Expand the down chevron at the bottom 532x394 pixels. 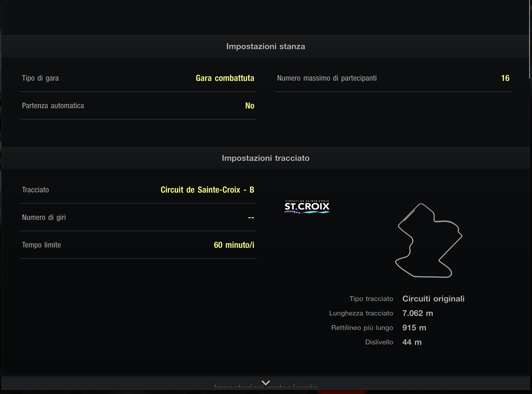[266, 383]
